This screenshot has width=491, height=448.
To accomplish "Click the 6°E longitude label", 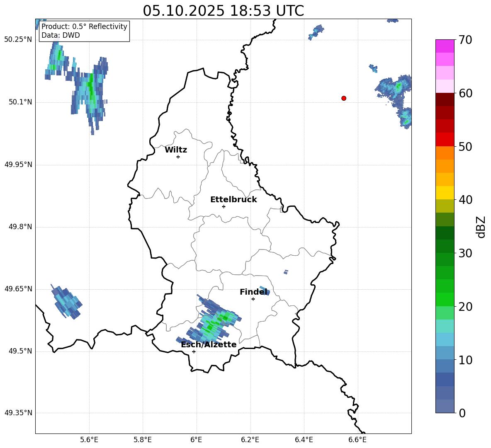I will point(196,440).
